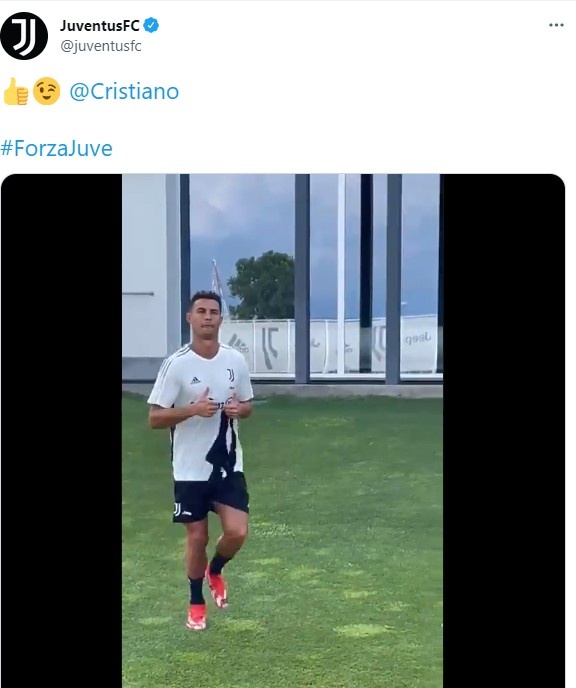This screenshot has height=688, width=576.
Task: Open the three-dot more options menu
Action: coord(556,25)
